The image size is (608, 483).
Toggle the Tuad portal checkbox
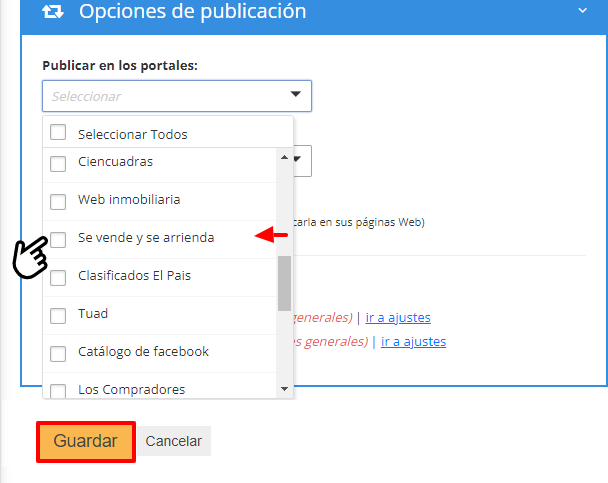tap(58, 314)
